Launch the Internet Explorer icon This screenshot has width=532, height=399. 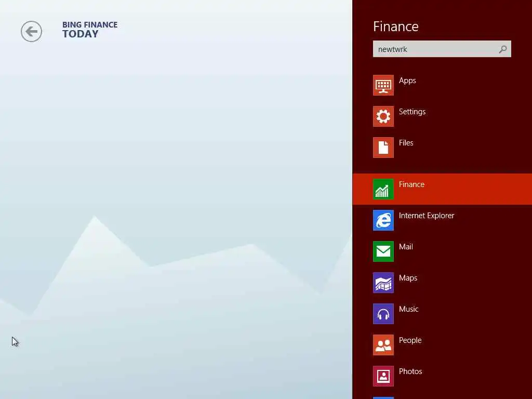[383, 220]
